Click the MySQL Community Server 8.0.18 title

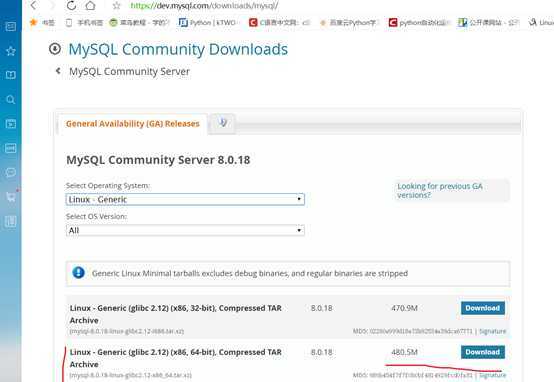tap(158, 160)
